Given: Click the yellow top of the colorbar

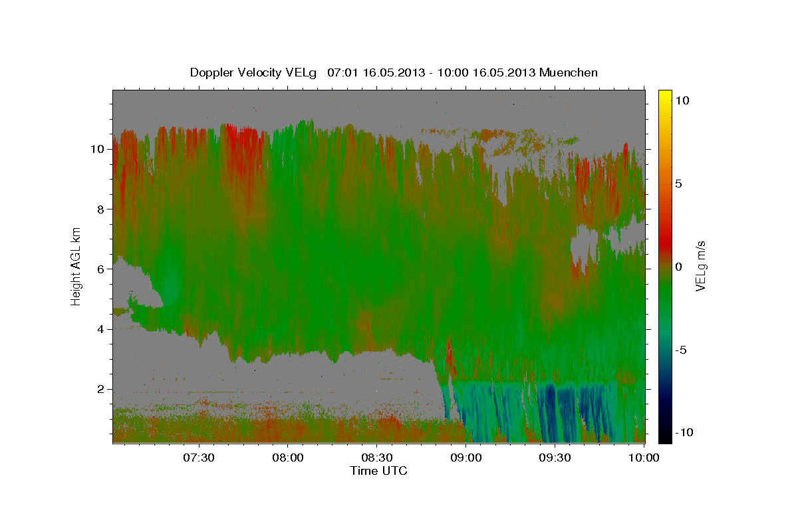Looking at the screenshot, I should click(665, 96).
